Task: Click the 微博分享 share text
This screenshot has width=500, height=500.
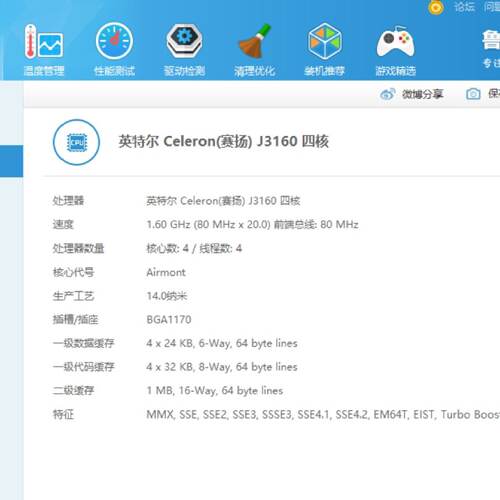Action: [x=423, y=94]
